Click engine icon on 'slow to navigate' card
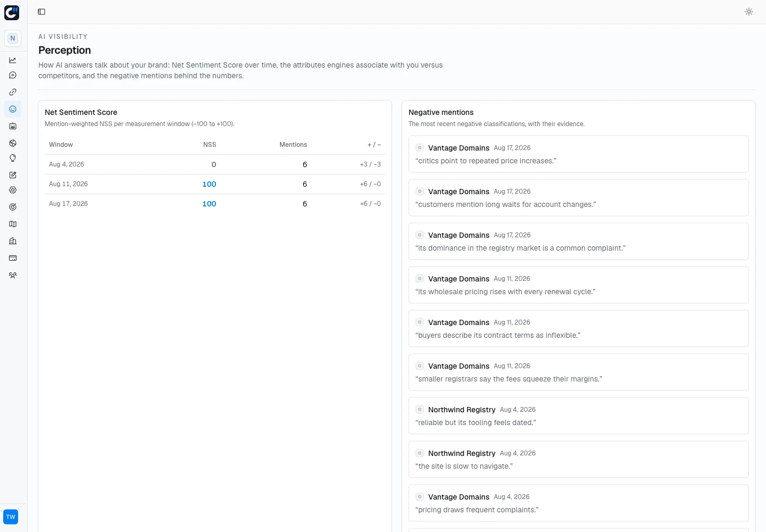Viewport: 766px width, 532px height. 420,453
